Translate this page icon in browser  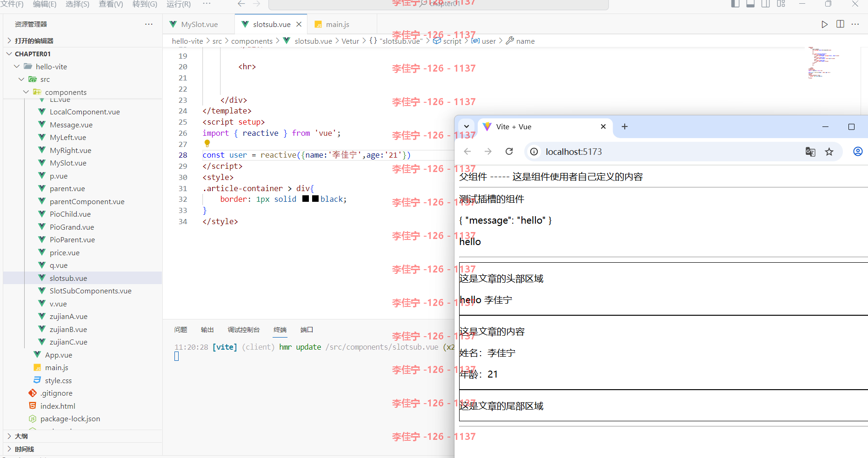810,152
